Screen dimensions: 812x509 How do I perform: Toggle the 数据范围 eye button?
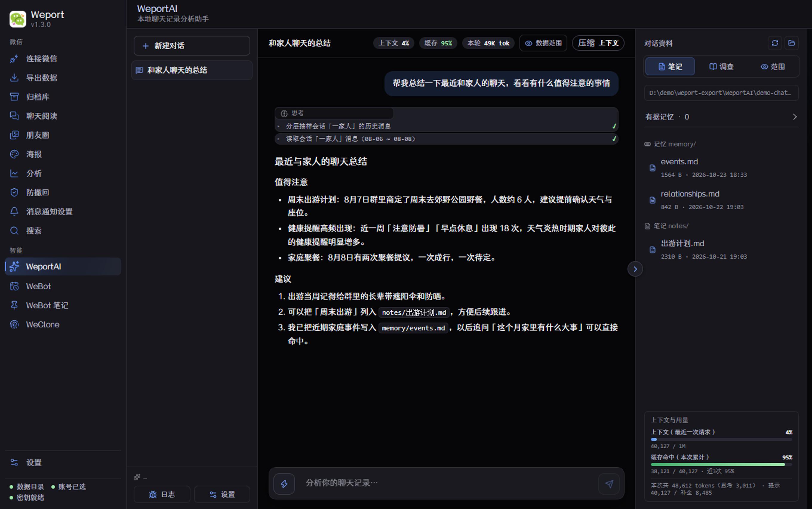pyautogui.click(x=543, y=43)
